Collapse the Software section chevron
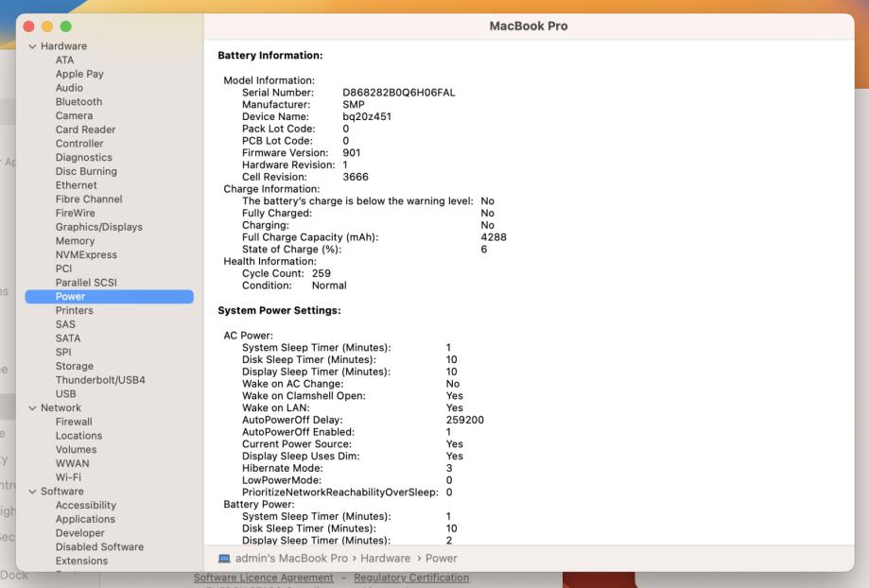Screen dimensions: 869x588 [x=32, y=492]
